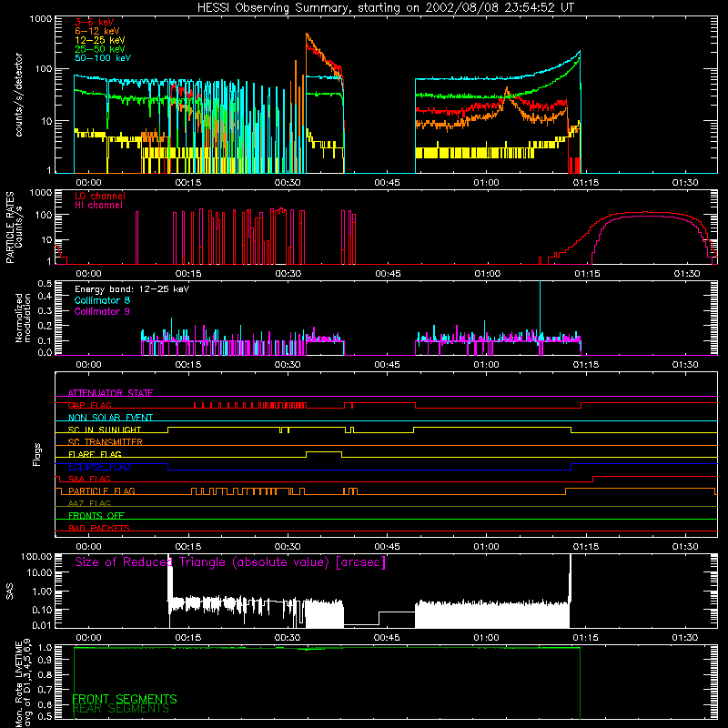Click the 0.01 tick label on SAS axis

click(42, 625)
